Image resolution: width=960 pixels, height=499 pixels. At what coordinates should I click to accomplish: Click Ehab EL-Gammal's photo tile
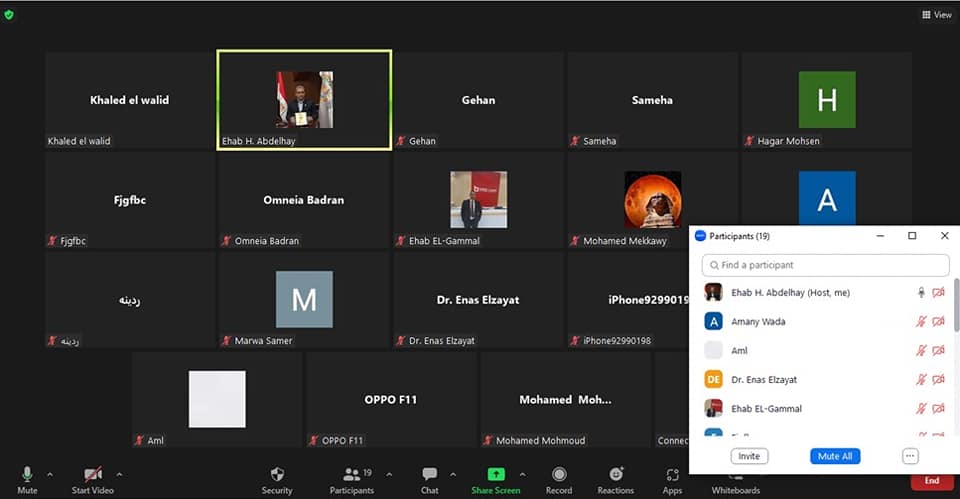click(x=478, y=200)
